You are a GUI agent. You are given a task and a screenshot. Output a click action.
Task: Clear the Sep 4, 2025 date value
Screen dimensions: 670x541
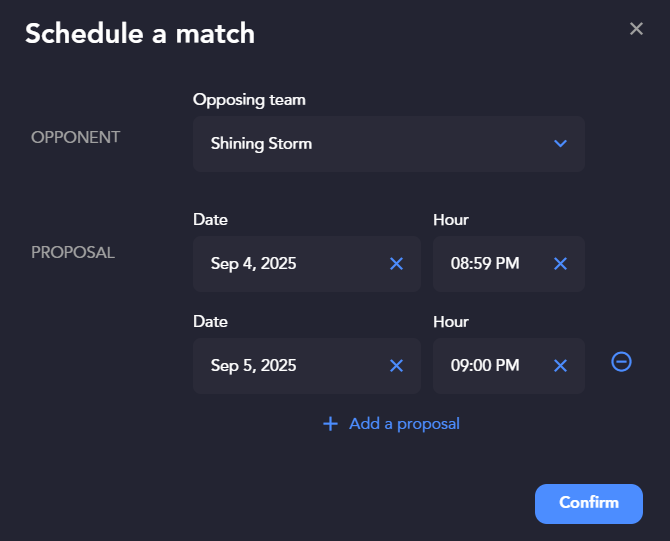point(396,264)
